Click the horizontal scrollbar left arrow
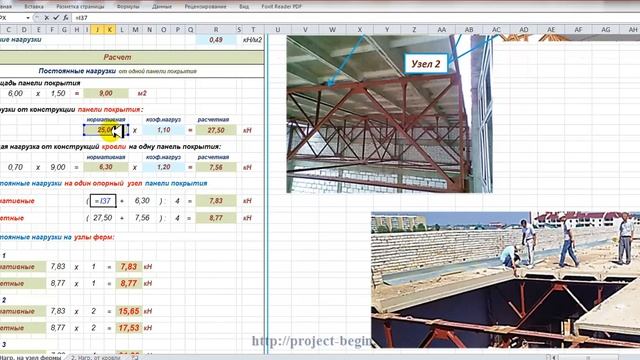Image resolution: width=640 pixels, height=360 pixels. pyautogui.click(x=554, y=357)
